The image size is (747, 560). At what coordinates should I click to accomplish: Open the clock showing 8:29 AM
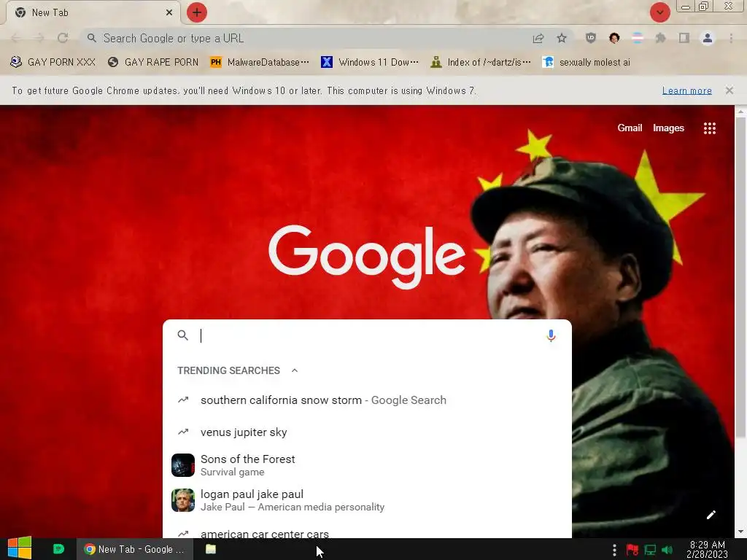(x=708, y=550)
